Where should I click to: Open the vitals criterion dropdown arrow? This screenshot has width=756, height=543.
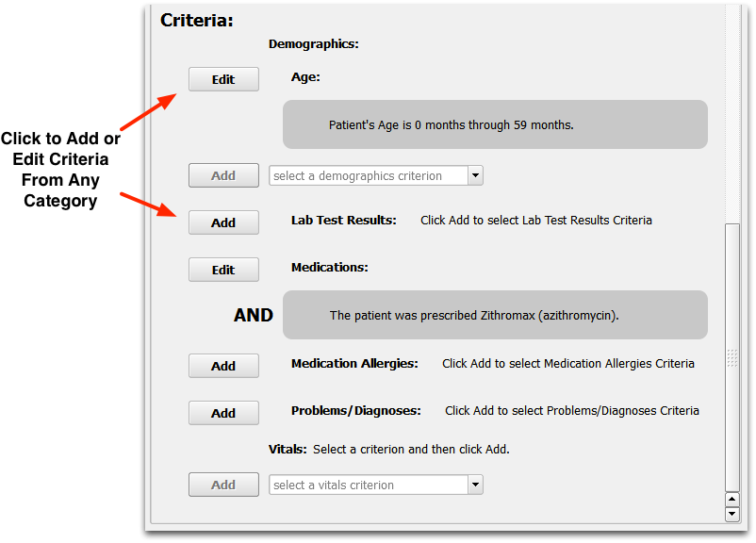tap(475, 485)
